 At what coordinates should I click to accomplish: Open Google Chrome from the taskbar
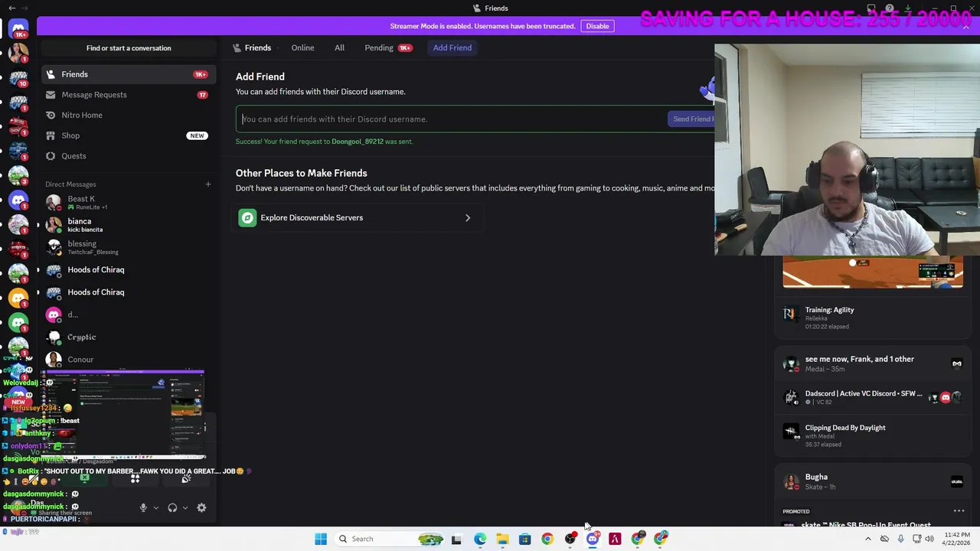pyautogui.click(x=547, y=539)
